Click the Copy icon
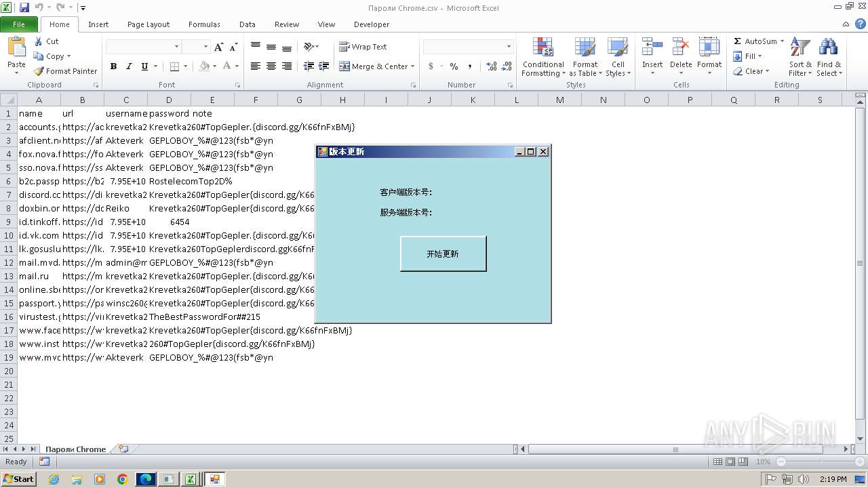 [39, 56]
